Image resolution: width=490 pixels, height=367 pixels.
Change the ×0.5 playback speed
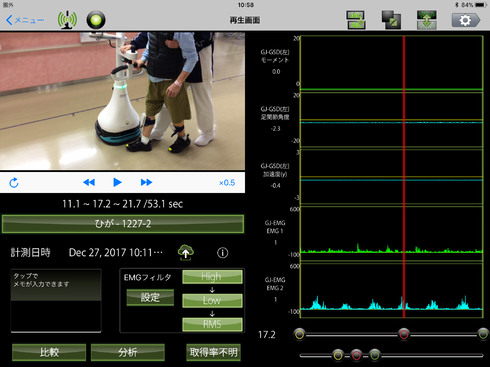click(x=227, y=183)
